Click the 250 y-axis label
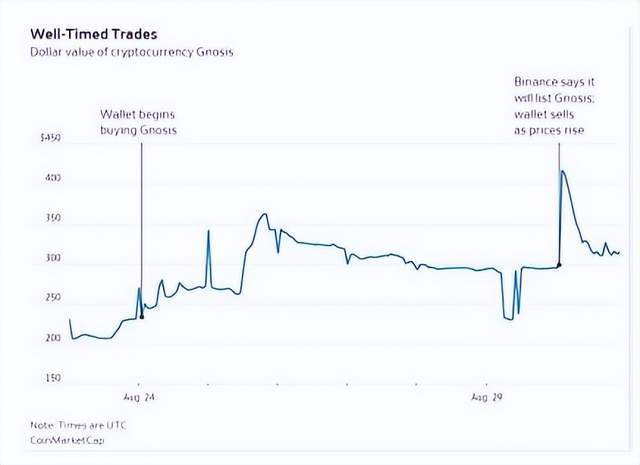 pos(51,298)
